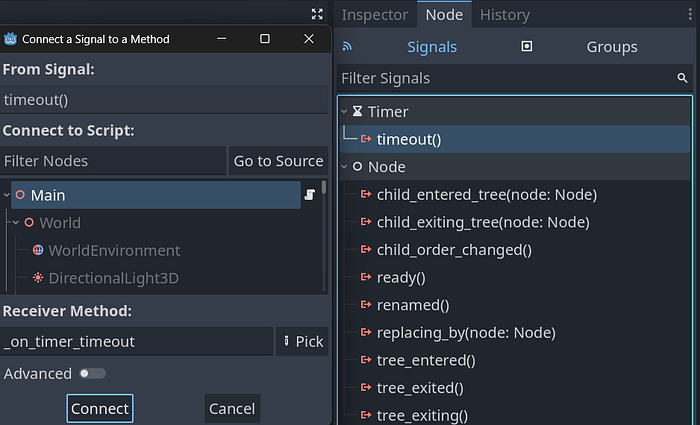The image size is (700, 425).
Task: Toggle the Advanced switch on
Action: 92,373
